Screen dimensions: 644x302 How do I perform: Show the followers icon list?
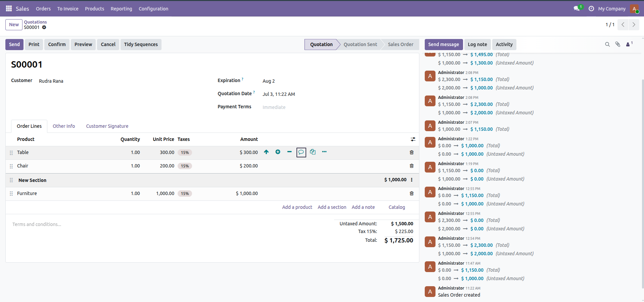[x=629, y=44]
